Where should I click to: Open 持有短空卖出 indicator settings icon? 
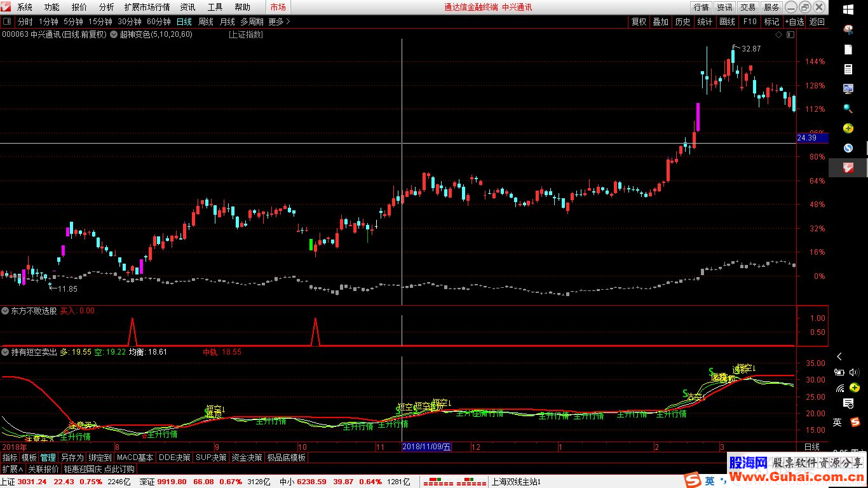(x=5, y=351)
